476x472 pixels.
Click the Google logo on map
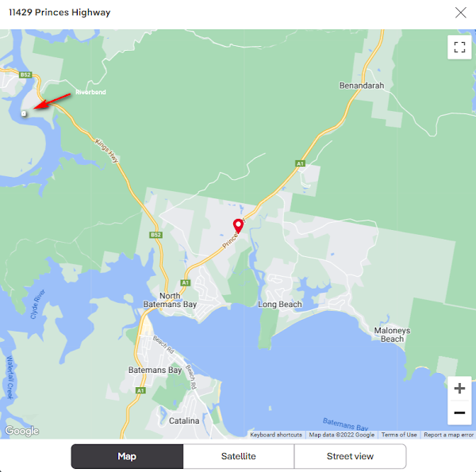22,431
